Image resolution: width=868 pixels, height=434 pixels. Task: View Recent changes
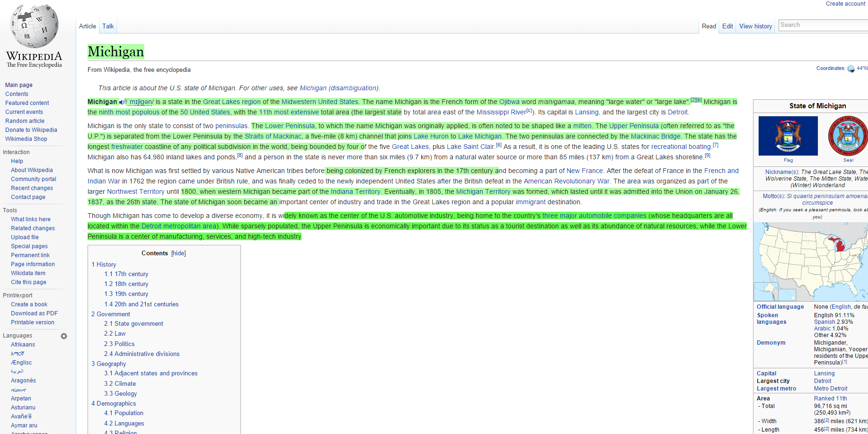[x=32, y=188]
